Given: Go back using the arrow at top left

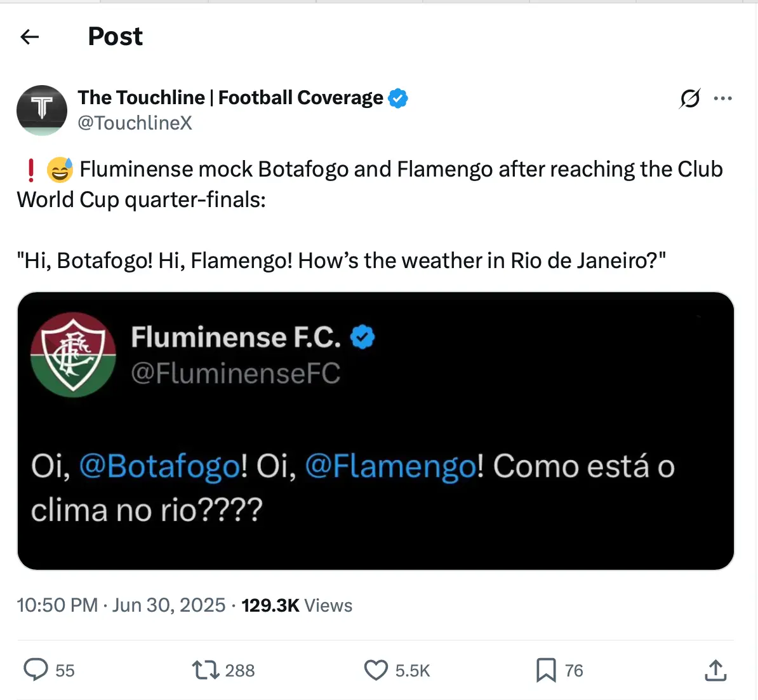Looking at the screenshot, I should [x=29, y=37].
